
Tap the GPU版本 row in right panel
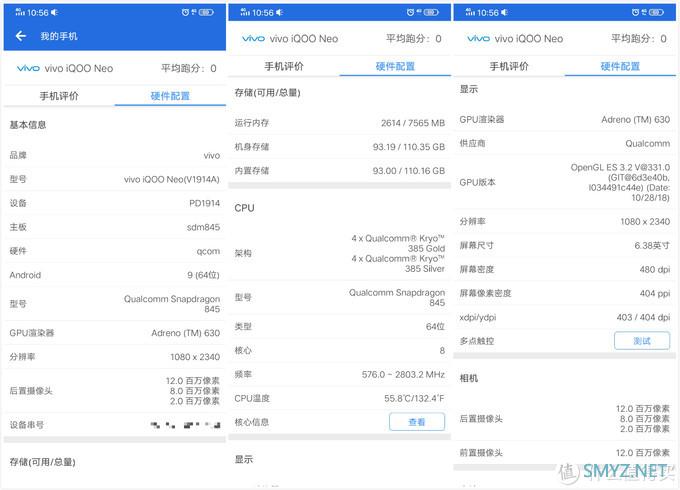point(565,182)
